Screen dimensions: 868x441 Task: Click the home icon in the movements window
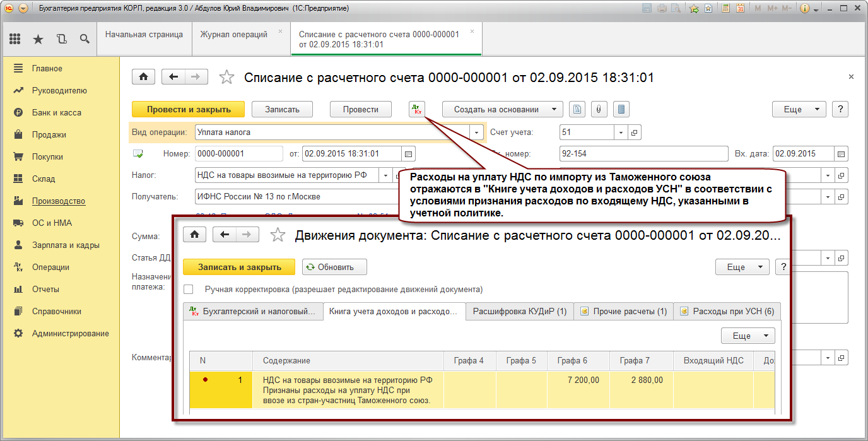tap(195, 235)
